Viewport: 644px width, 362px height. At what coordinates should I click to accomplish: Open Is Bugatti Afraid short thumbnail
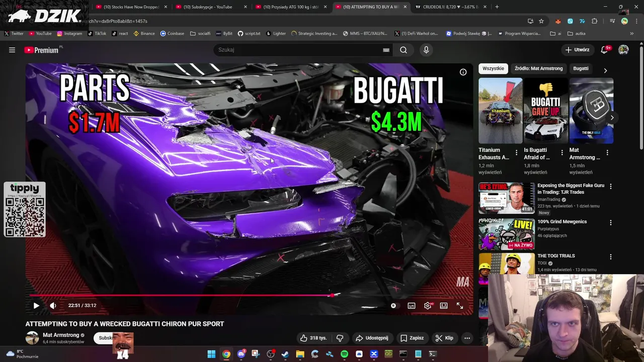tap(546, 111)
